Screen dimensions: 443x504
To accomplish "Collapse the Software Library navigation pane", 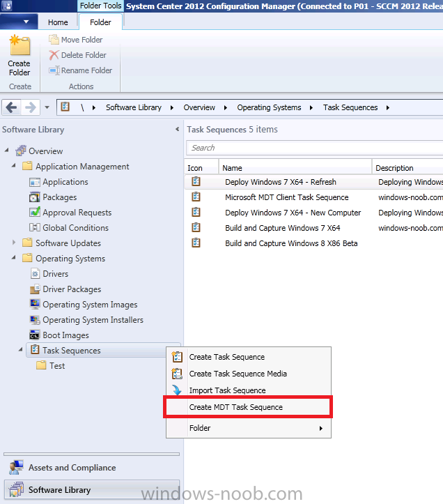I will tap(177, 129).
